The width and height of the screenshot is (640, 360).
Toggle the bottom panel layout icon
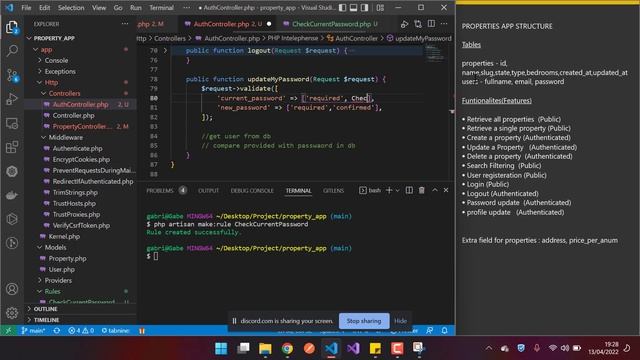(x=353, y=8)
